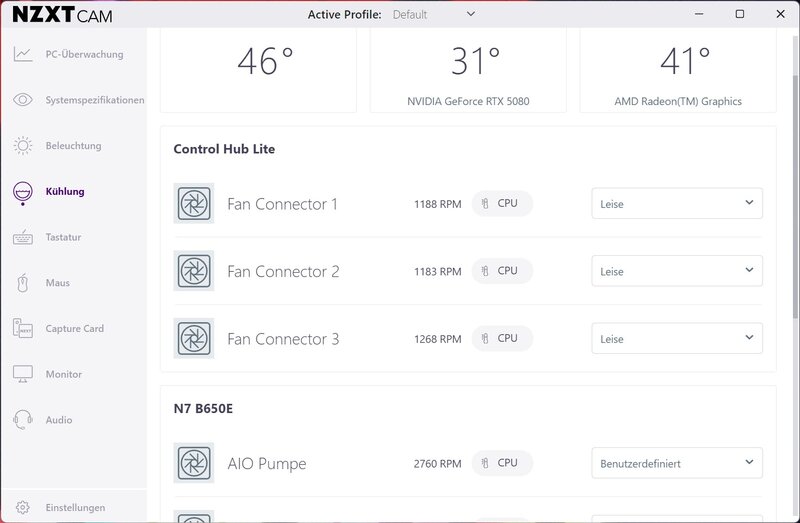This screenshot has height=523, width=800.
Task: Click the Fan Connector 2 fan icon
Action: coord(194,270)
